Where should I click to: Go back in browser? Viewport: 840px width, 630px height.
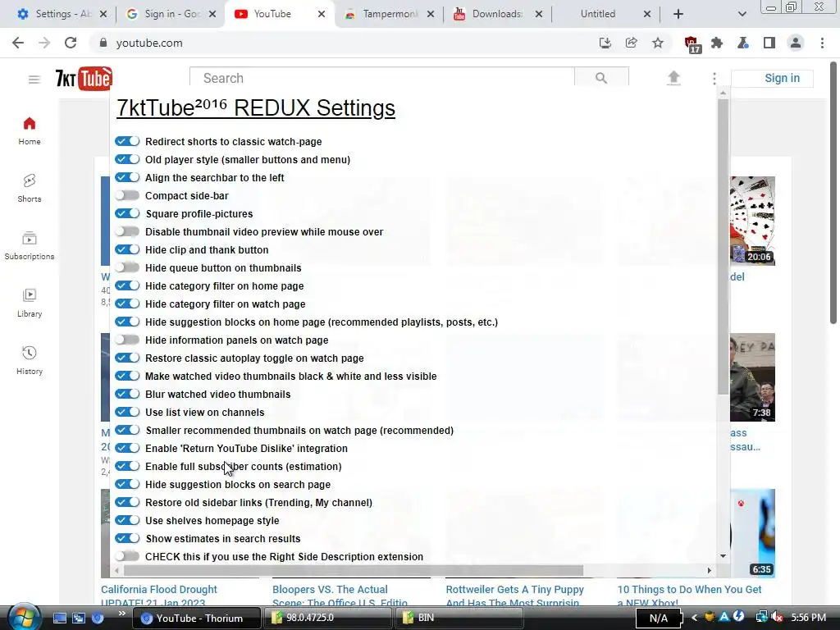coord(18,43)
